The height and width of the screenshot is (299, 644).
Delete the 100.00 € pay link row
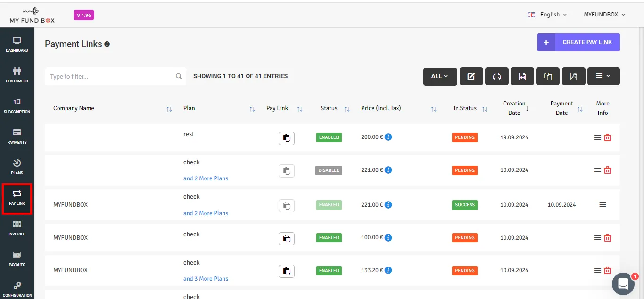point(608,238)
